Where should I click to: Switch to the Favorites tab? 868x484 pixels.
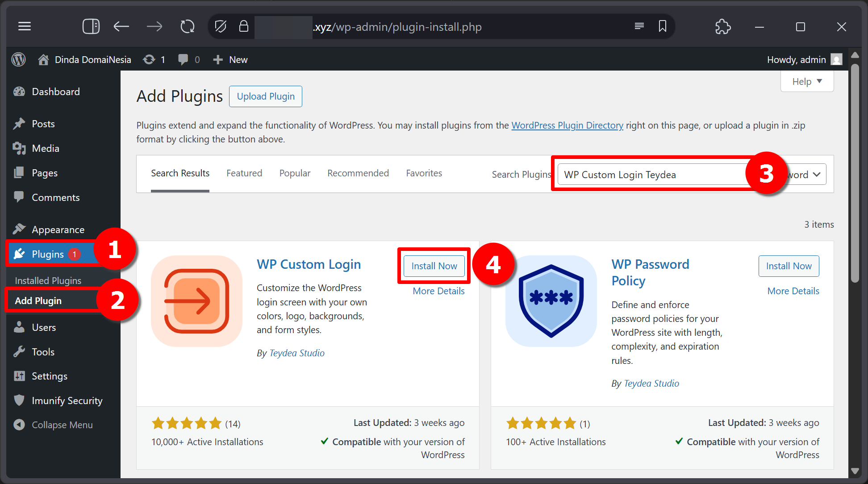pos(424,173)
